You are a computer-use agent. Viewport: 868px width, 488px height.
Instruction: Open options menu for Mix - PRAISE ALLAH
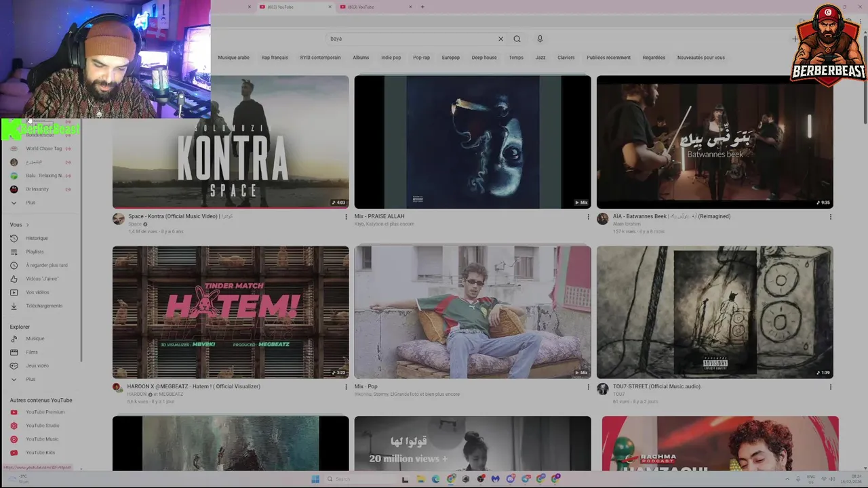(588, 217)
